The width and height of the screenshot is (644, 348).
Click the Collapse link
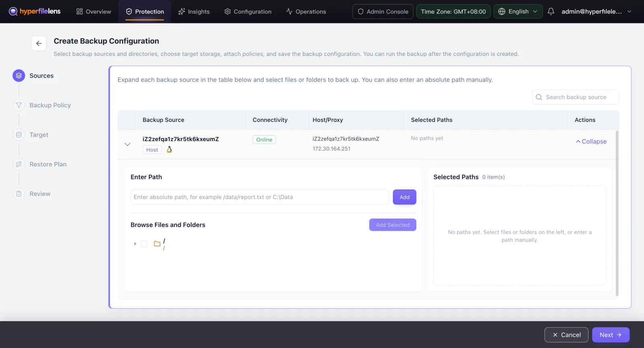(x=591, y=141)
